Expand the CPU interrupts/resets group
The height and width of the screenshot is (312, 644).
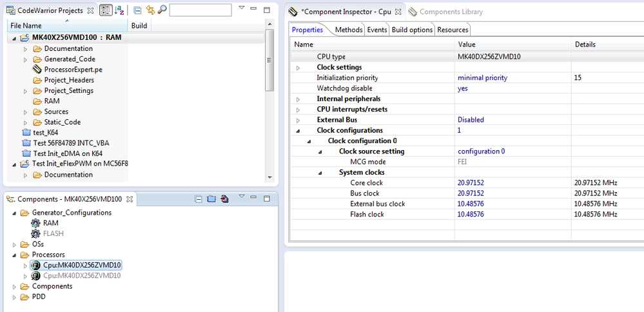click(298, 110)
